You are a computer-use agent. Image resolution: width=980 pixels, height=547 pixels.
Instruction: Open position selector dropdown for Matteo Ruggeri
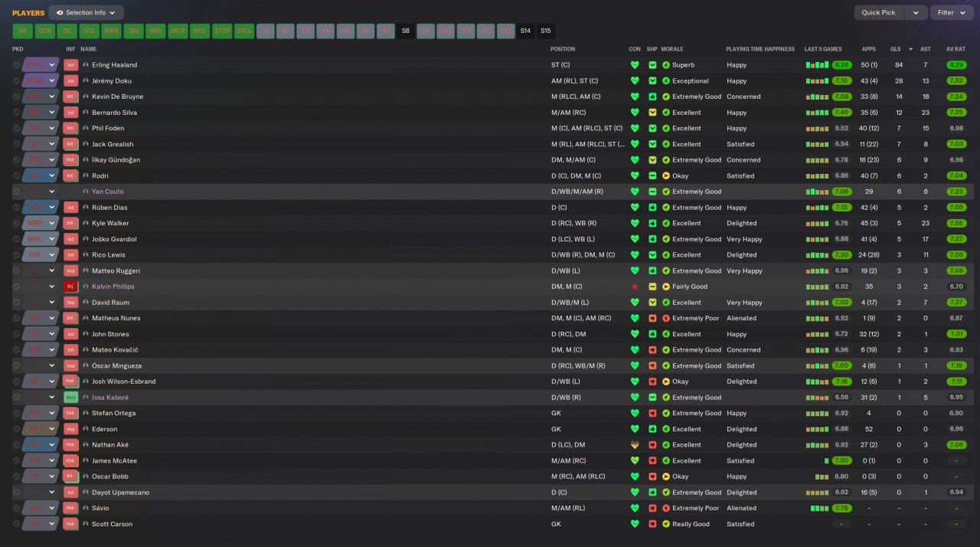tap(52, 271)
